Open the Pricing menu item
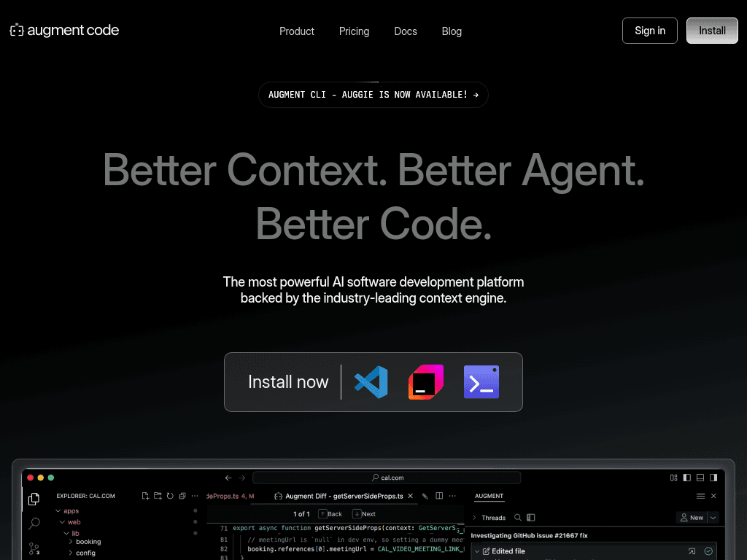 [354, 31]
